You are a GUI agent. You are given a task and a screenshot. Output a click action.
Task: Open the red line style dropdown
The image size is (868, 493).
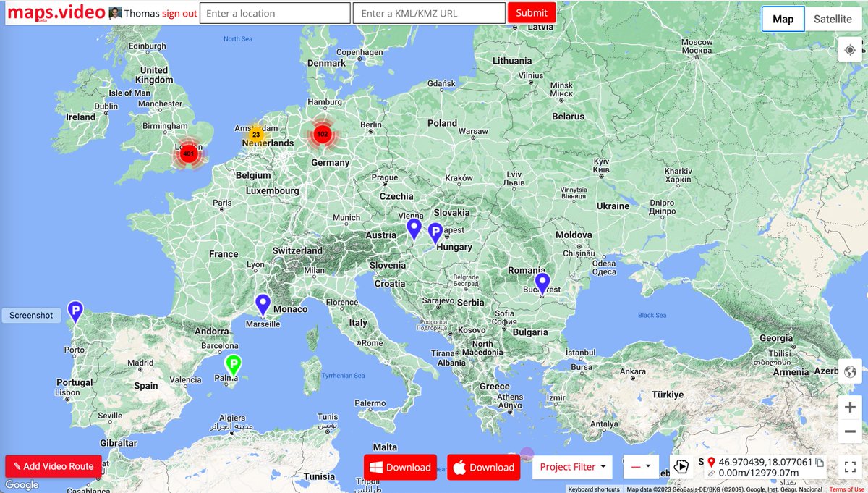[641, 467]
